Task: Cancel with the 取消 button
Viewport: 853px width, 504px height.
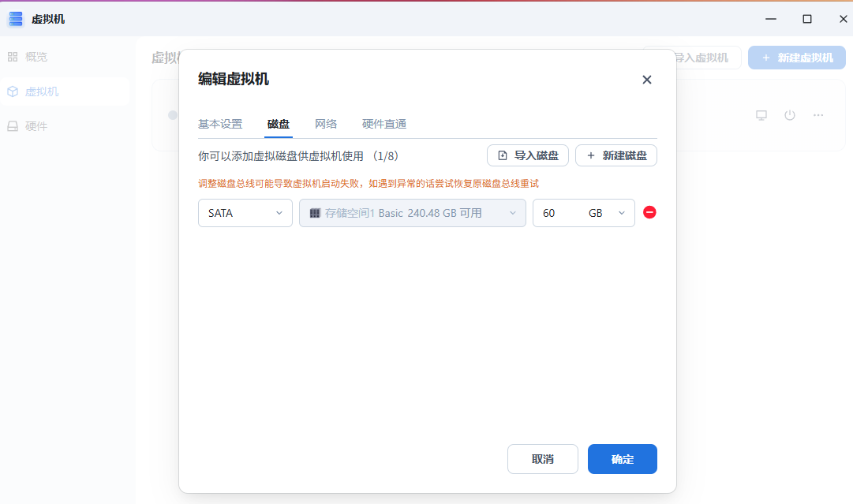Action: (x=542, y=459)
